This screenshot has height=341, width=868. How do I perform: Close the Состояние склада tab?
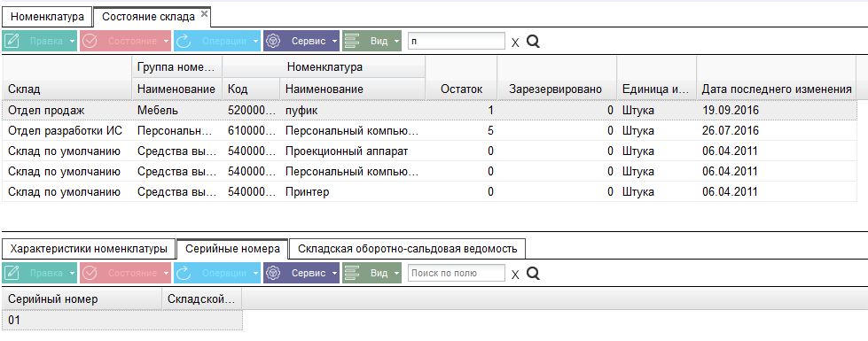204,14
